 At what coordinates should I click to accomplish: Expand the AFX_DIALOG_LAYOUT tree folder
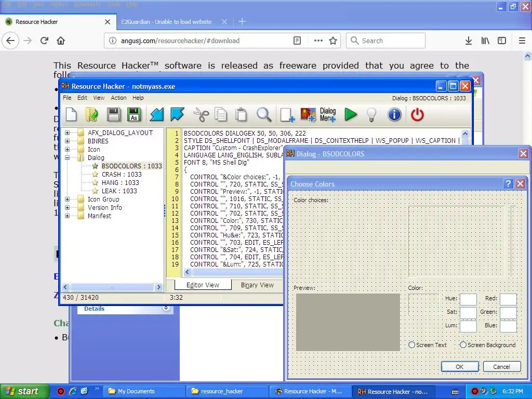[67, 132]
